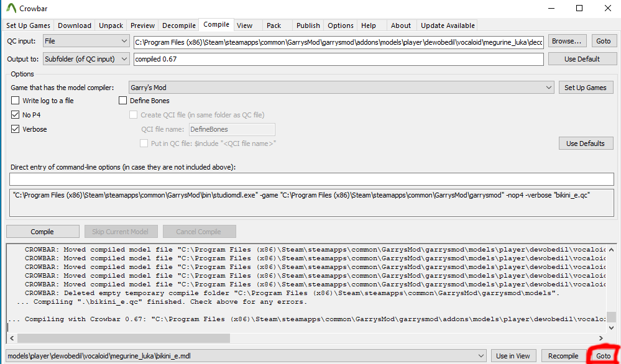Expand the QC input type dropdown
This screenshot has height=364, width=621.
tap(86, 41)
